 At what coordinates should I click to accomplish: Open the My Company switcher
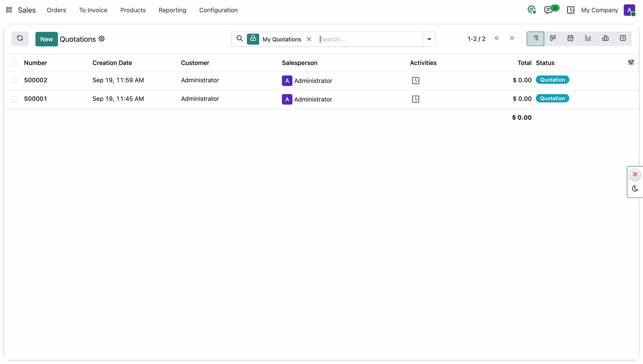[599, 10]
